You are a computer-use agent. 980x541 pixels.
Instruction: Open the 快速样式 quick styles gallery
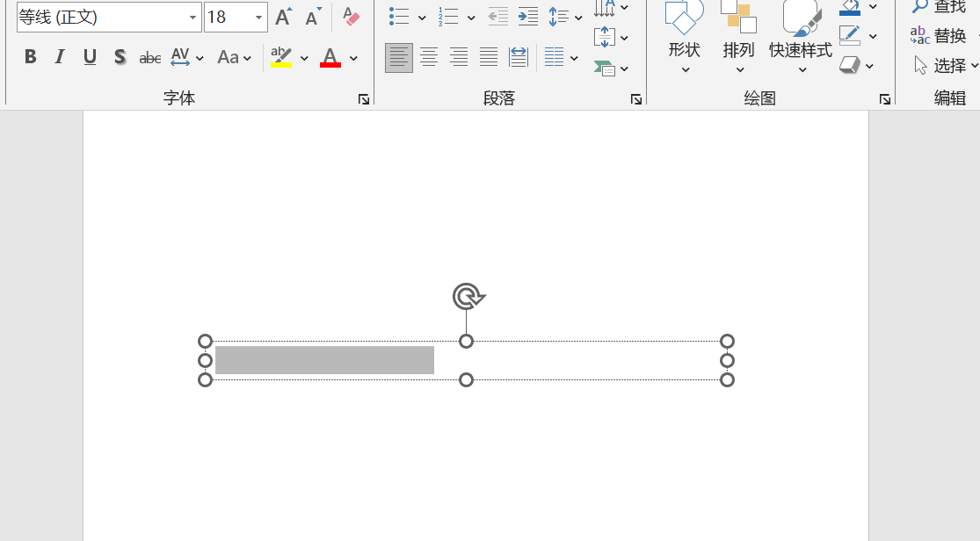tap(801, 38)
